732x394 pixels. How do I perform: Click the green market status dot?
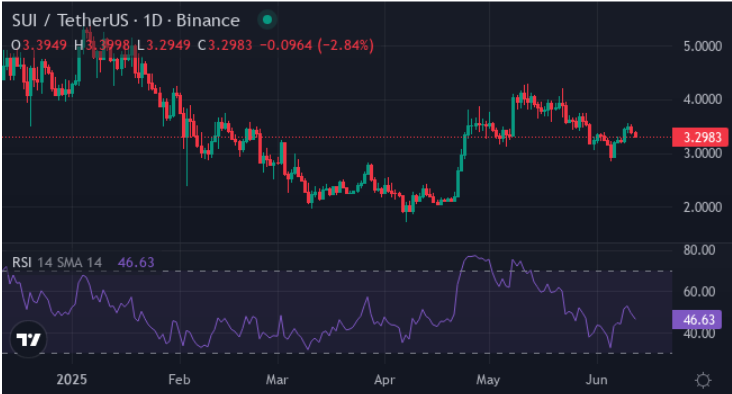tap(267, 20)
